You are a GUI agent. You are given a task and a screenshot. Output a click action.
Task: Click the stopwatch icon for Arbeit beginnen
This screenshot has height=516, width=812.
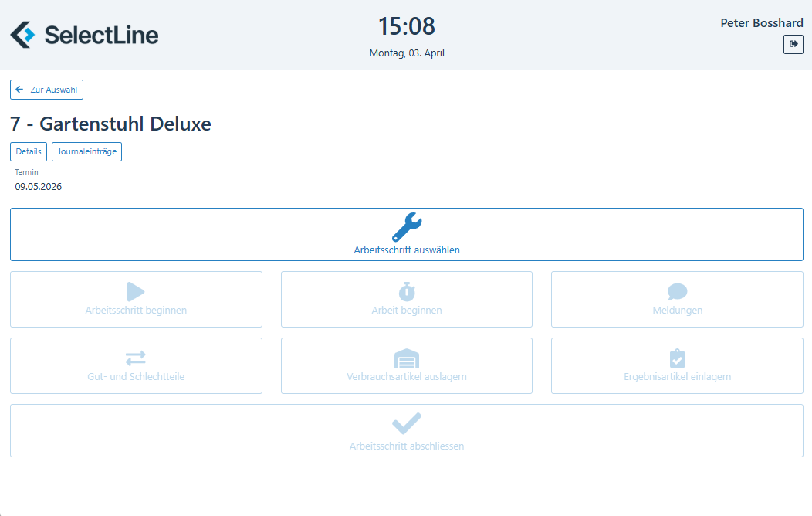tap(406, 291)
